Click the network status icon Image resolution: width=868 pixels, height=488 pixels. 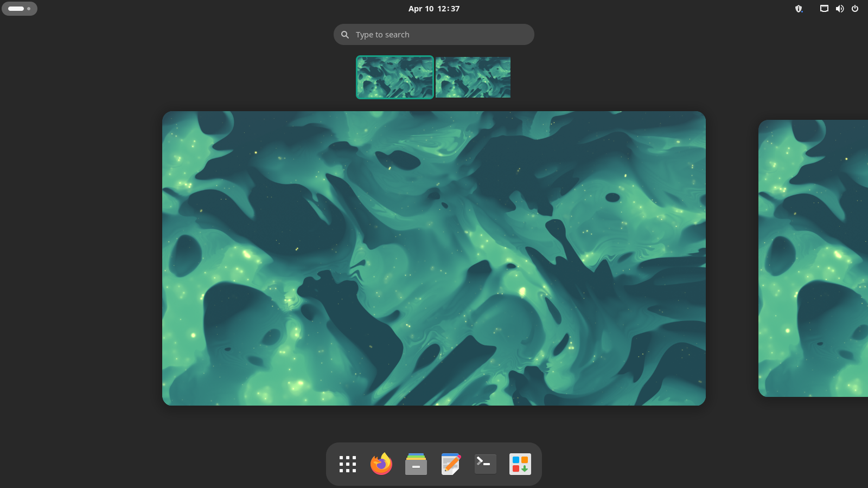pyautogui.click(x=824, y=9)
